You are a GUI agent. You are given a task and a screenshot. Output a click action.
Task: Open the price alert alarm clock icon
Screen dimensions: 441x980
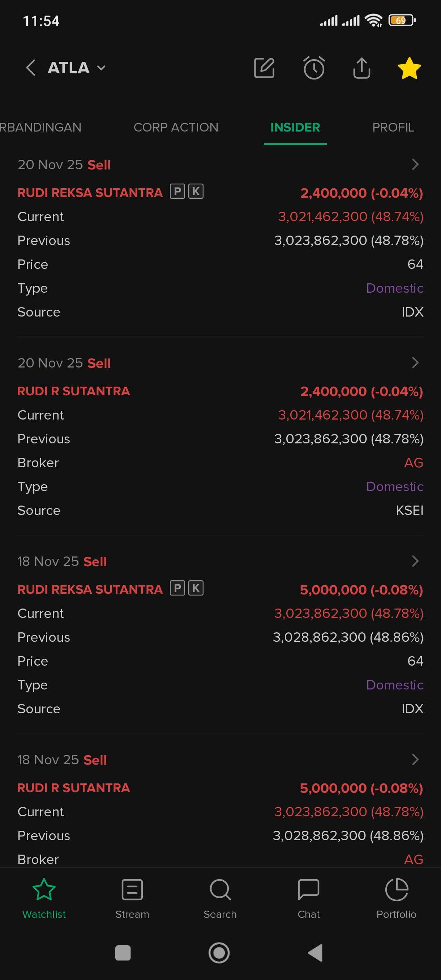[314, 68]
